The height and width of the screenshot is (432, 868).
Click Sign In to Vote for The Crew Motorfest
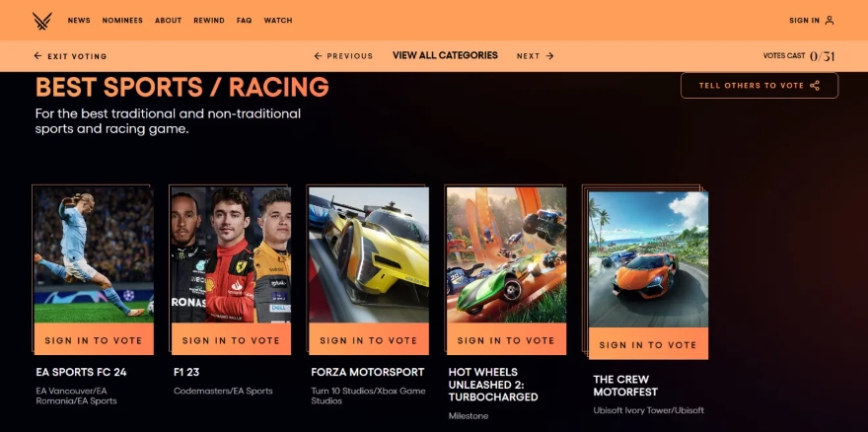tap(648, 343)
